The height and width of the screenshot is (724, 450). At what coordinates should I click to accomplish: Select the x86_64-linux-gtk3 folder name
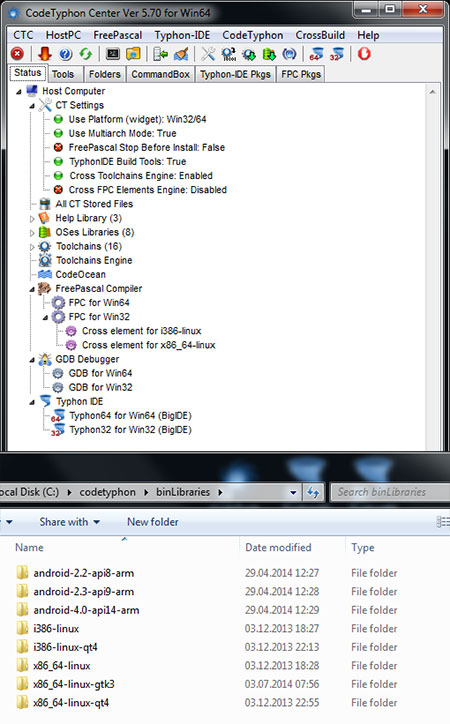[x=74, y=684]
